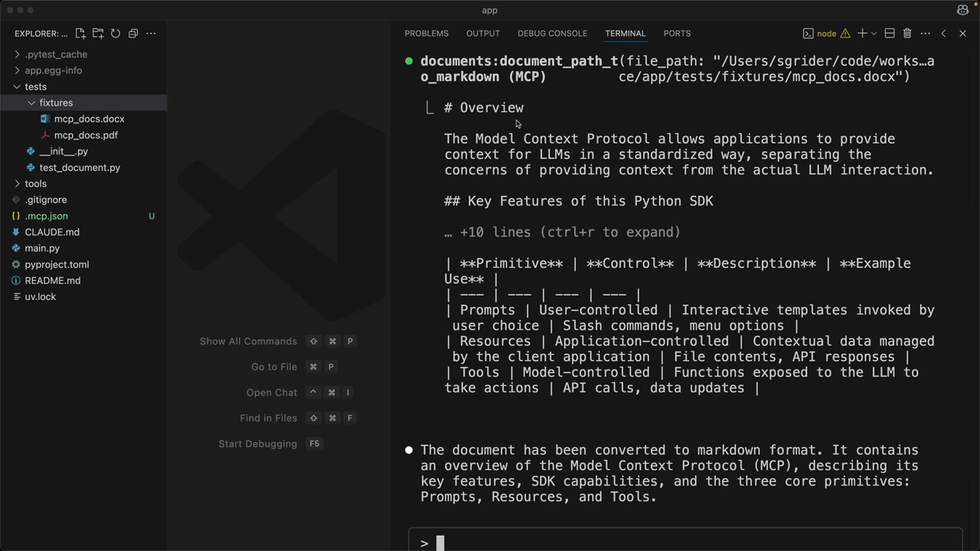This screenshot has width=980, height=551.
Task: Expand the tools folder
Action: (x=35, y=184)
